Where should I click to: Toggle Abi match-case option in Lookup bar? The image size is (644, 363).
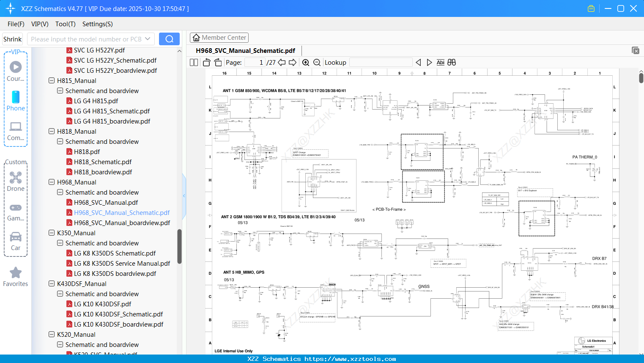[x=441, y=62]
